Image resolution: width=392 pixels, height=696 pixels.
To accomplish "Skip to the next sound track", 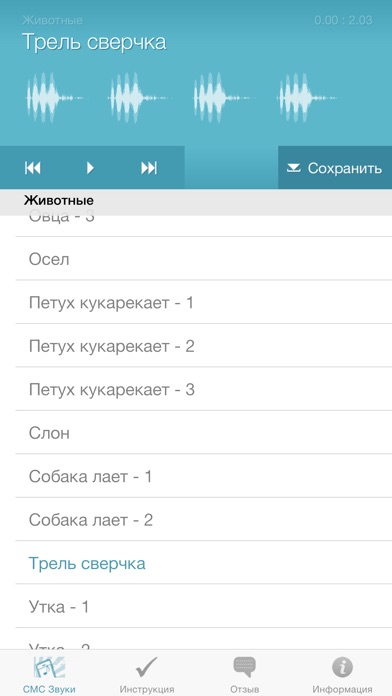I will click(149, 168).
